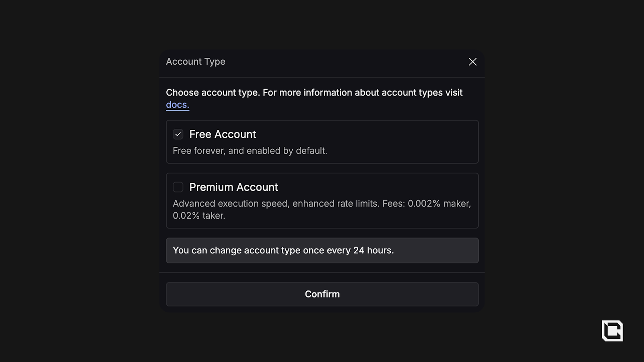Close the Account Type dialog
This screenshot has height=362, width=644.
[x=473, y=62]
